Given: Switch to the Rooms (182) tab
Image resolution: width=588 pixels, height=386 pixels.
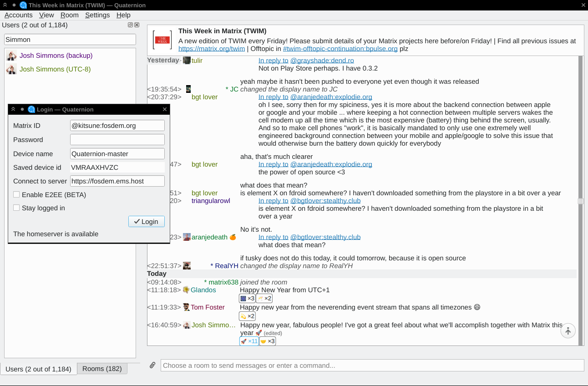Looking at the screenshot, I should 102,369.
